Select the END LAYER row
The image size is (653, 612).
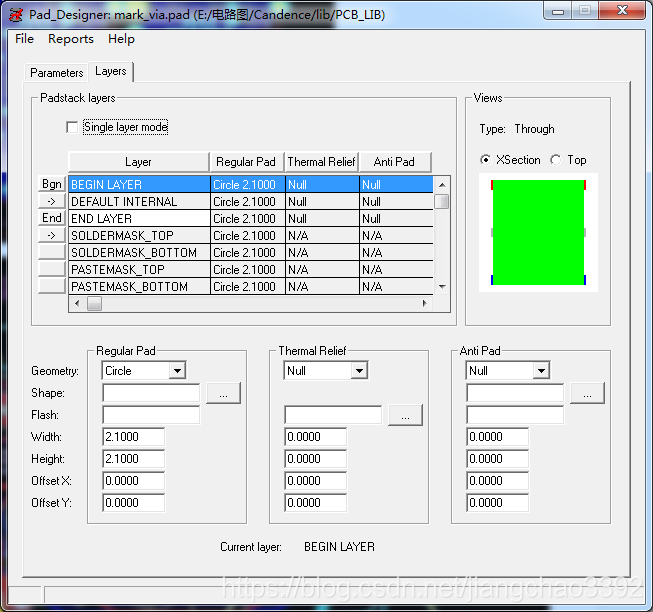point(251,219)
